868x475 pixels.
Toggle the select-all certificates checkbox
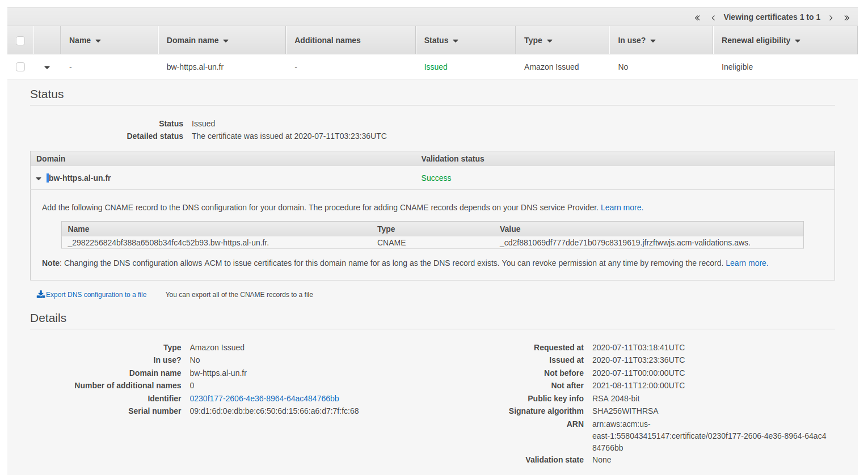tap(20, 41)
